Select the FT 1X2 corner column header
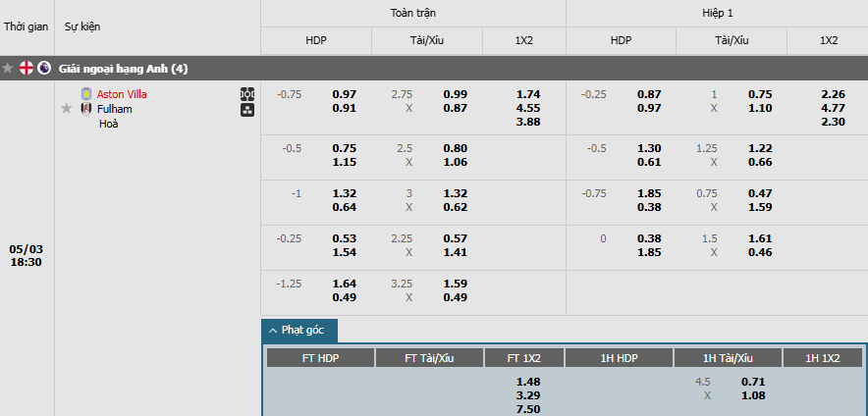Viewport: 868px width, 416px height. (x=523, y=358)
